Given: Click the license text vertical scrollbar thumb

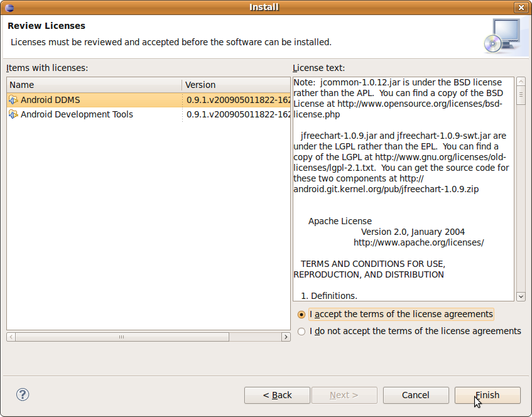Looking at the screenshot, I should [521, 95].
